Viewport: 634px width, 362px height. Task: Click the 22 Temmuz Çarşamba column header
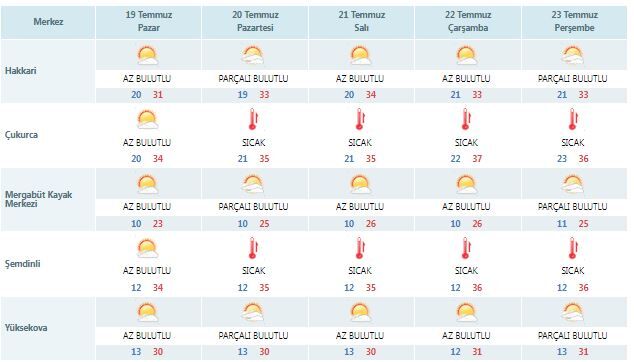[468, 21]
